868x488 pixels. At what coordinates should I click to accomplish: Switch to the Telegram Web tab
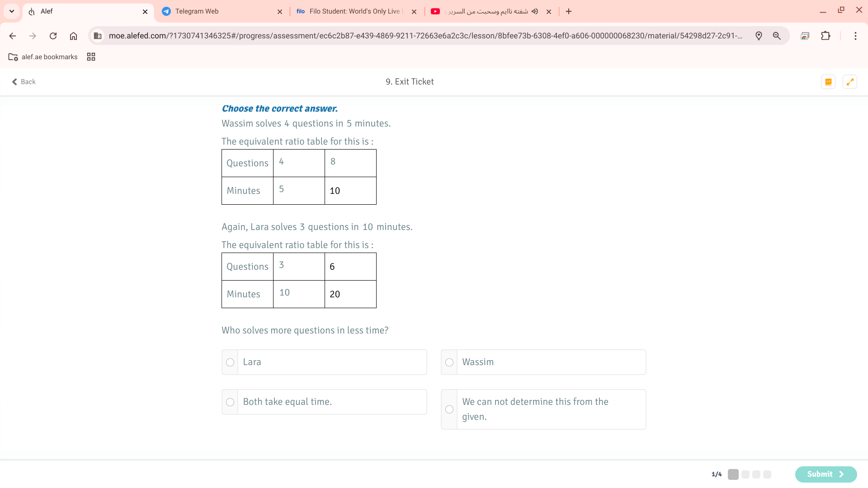pyautogui.click(x=217, y=11)
